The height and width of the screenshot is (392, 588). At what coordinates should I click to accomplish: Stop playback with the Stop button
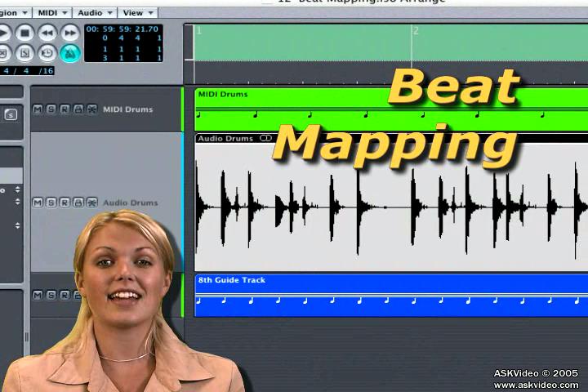pos(24,33)
